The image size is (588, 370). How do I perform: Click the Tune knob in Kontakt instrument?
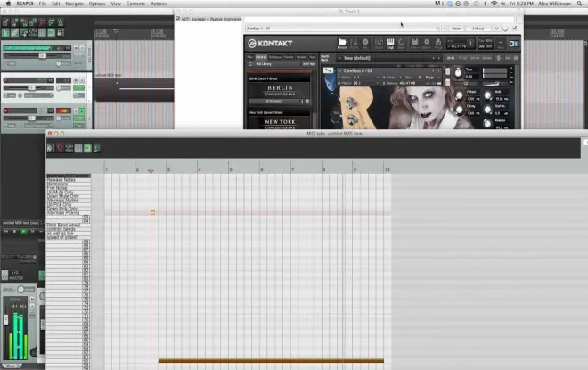point(458,72)
